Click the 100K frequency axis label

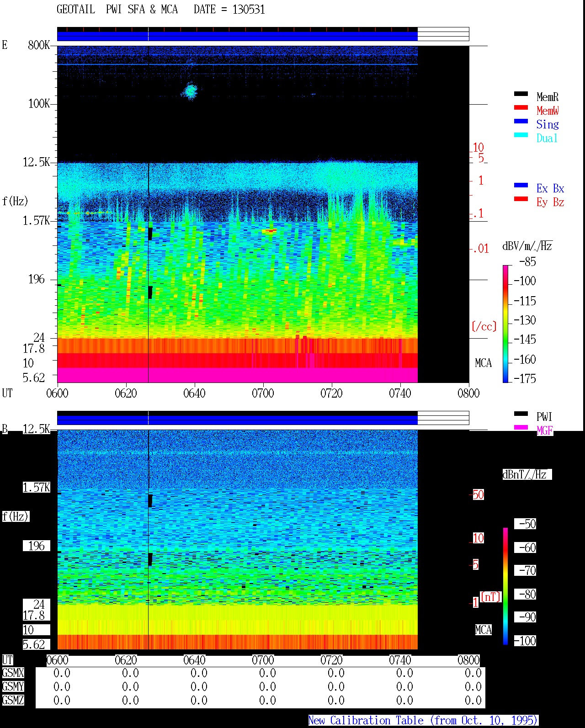pos(39,104)
